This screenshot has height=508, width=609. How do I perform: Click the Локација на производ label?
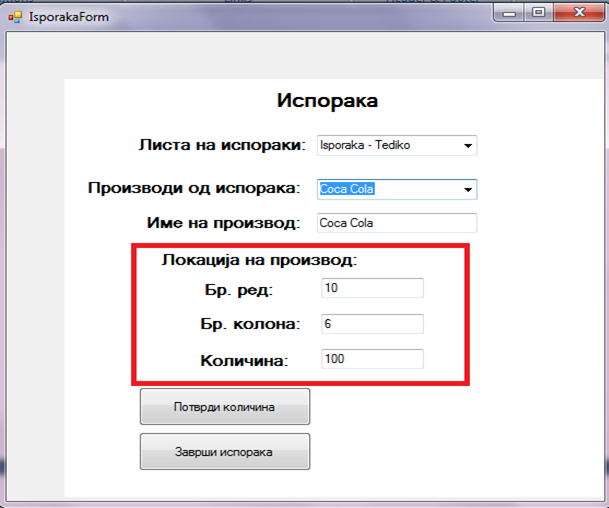click(259, 260)
